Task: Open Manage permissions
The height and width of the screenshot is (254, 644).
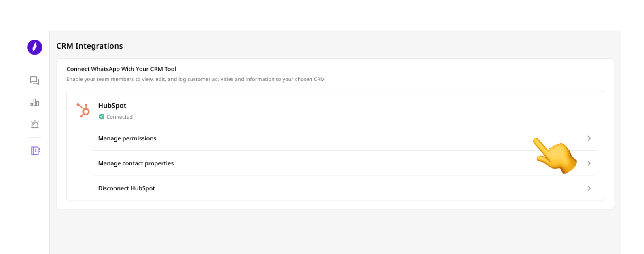Action: (345, 138)
